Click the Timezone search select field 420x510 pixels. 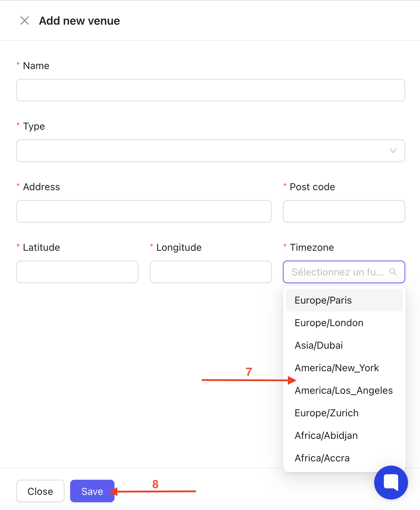(x=337, y=272)
